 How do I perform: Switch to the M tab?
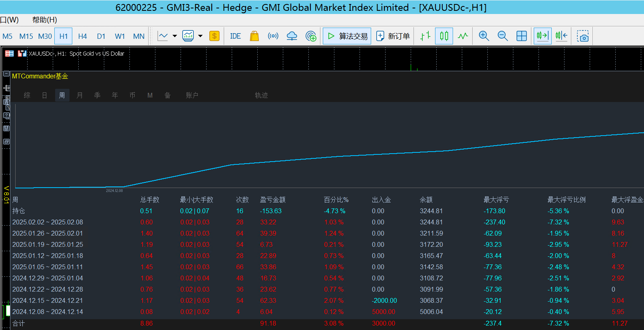click(x=150, y=95)
